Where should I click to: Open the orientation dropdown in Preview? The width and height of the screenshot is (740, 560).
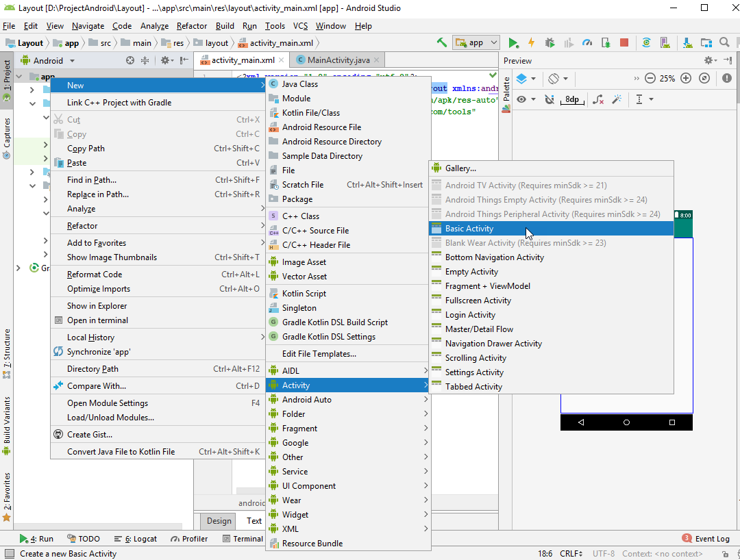pos(557,78)
